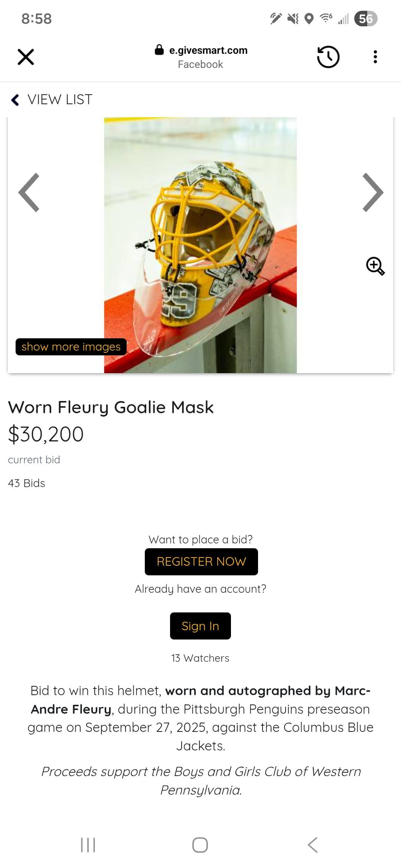Viewport: 401px width, 868px height.
Task: Tap the battery indicator in status bar
Action: click(366, 19)
